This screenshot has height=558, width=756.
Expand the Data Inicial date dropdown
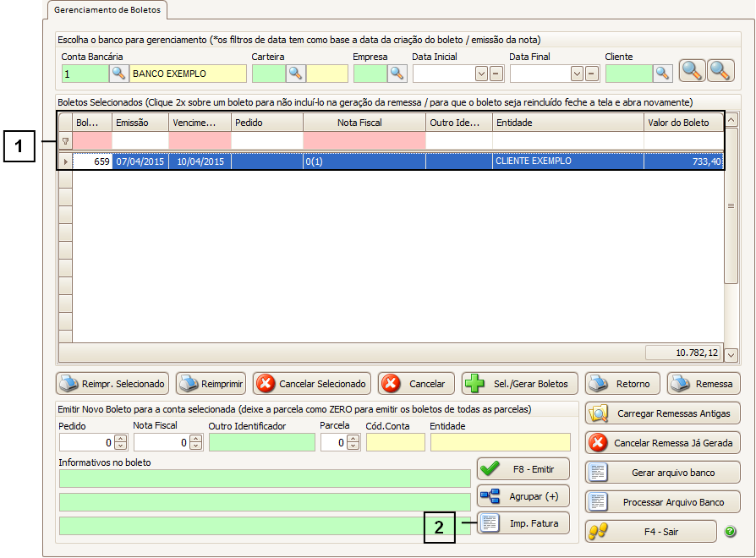tap(481, 74)
